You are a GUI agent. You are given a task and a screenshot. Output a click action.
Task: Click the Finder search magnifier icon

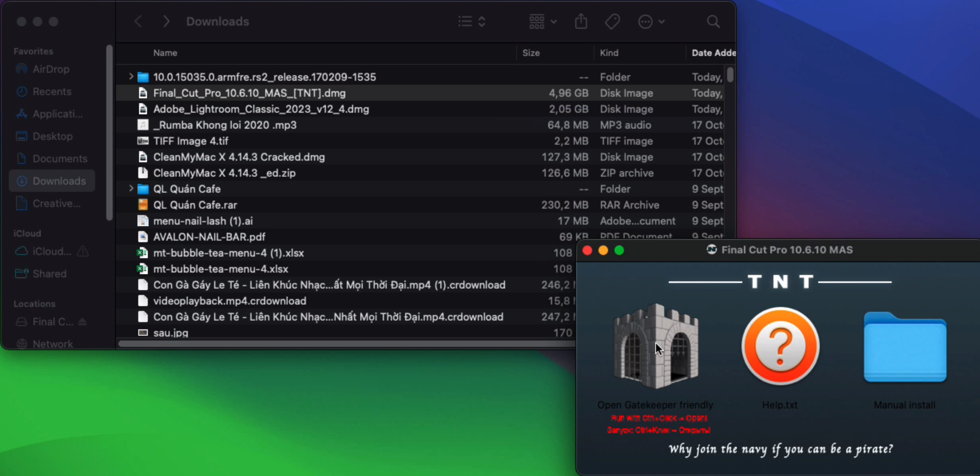pyautogui.click(x=713, y=22)
